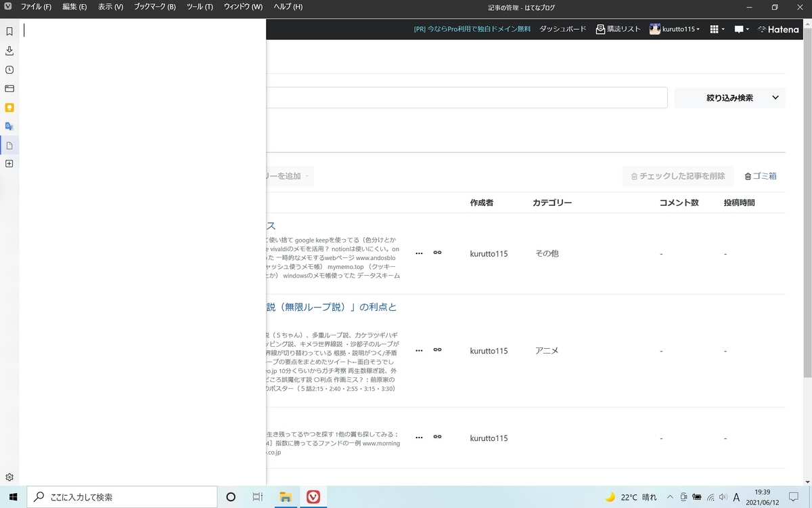Open Vivaldi settings with the gear icon
The width and height of the screenshot is (812, 508).
coord(9,477)
